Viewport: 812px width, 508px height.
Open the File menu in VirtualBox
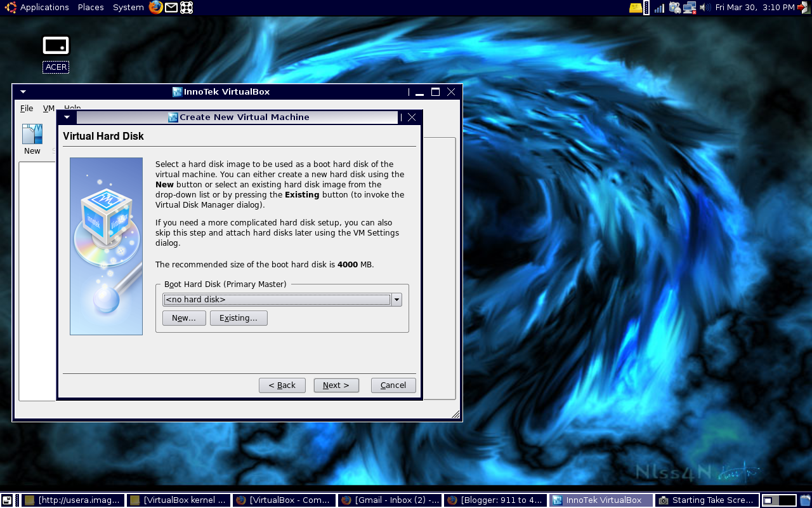point(26,108)
